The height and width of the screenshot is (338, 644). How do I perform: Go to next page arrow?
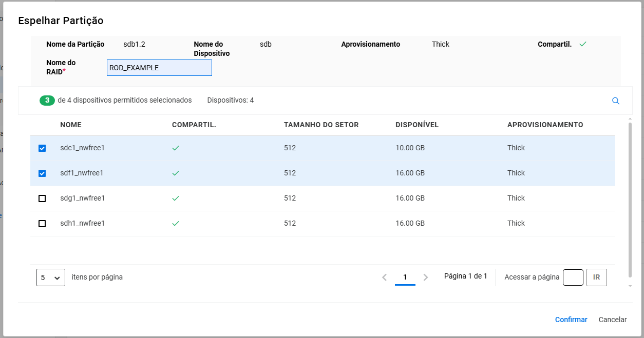425,277
